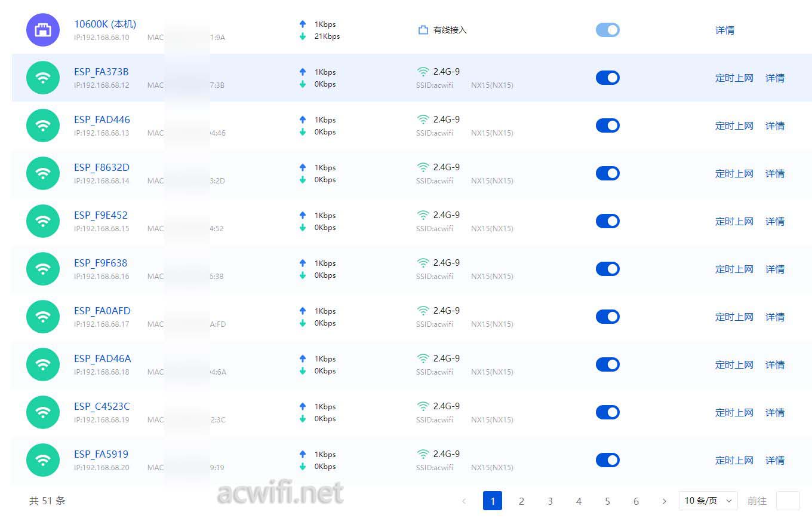Click the wired device icon for 10600K
The height and width of the screenshot is (518, 812).
pos(43,30)
